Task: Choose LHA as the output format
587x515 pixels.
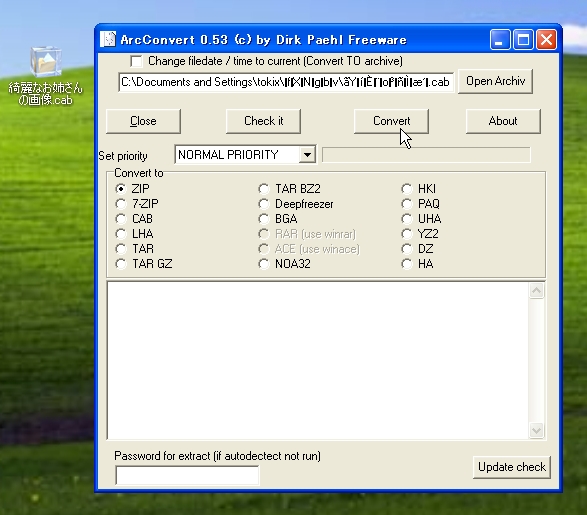Action: tap(121, 234)
